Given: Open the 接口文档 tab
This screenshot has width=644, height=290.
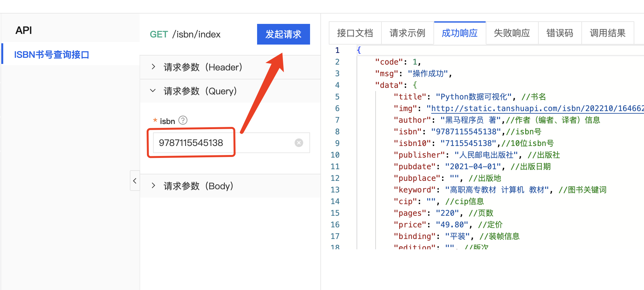Looking at the screenshot, I should click(355, 33).
